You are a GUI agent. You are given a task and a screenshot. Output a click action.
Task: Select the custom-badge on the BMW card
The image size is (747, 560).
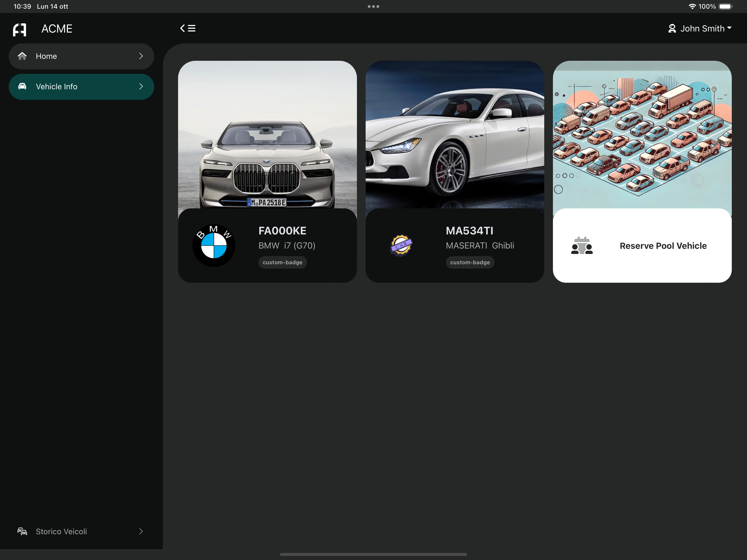283,262
